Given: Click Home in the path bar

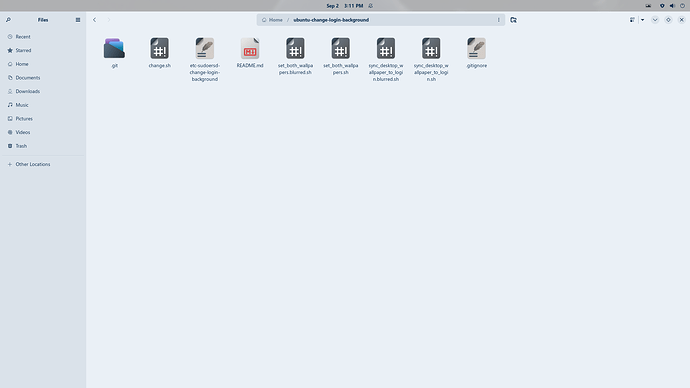Looking at the screenshot, I should [272, 20].
